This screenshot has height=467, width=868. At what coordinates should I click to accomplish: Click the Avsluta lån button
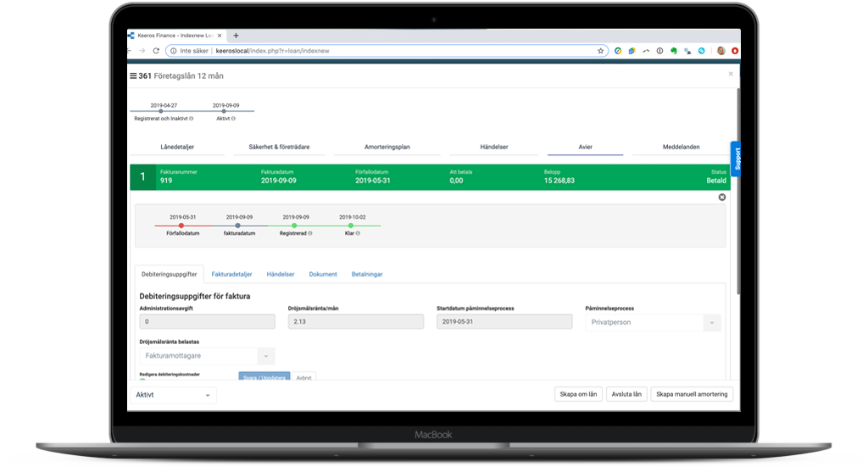(x=627, y=394)
